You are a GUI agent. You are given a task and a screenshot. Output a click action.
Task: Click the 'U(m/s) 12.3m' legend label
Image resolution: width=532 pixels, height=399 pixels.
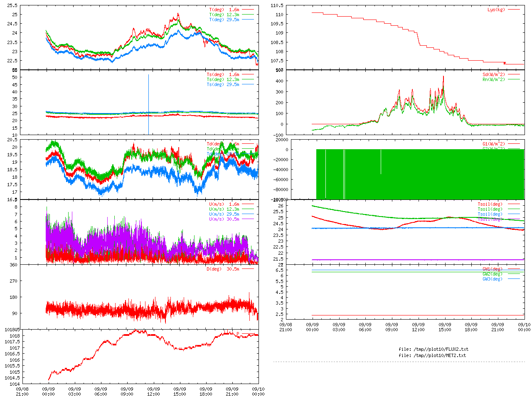pos(224,209)
